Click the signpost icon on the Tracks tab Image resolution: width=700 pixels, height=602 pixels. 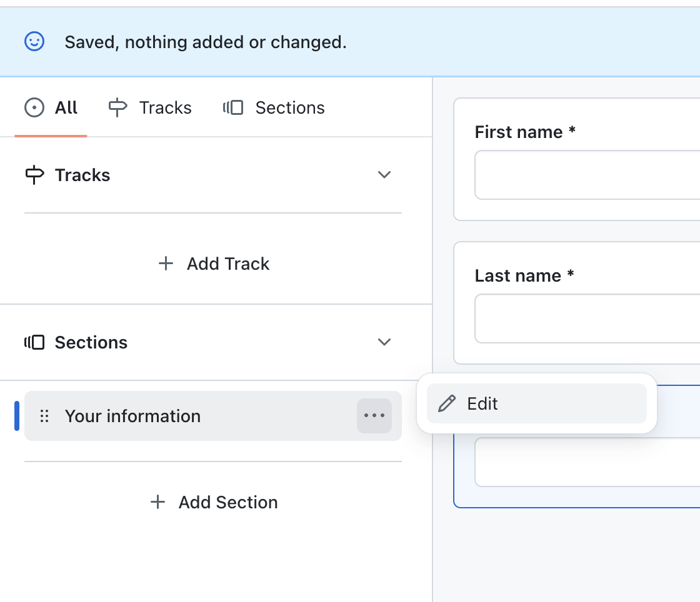coord(117,108)
